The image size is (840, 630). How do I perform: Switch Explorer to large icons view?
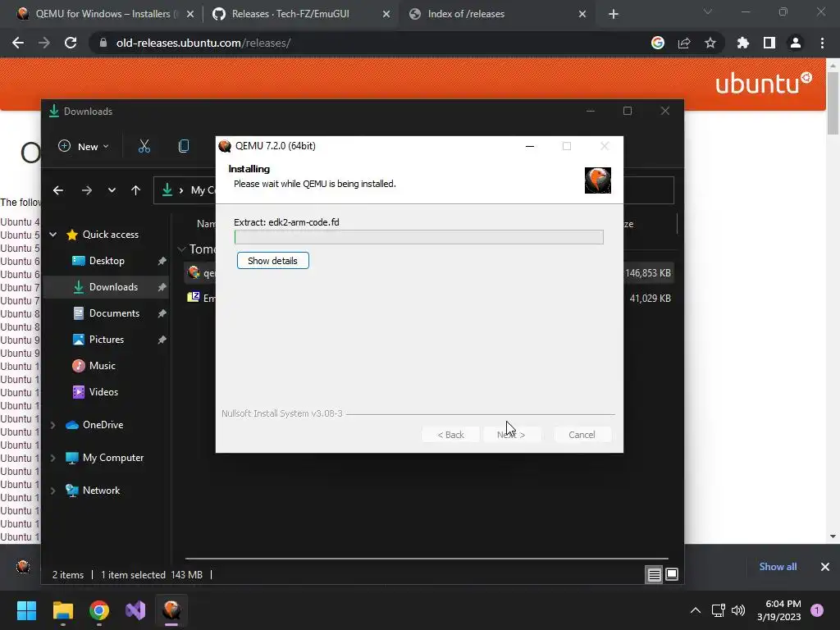pos(672,575)
